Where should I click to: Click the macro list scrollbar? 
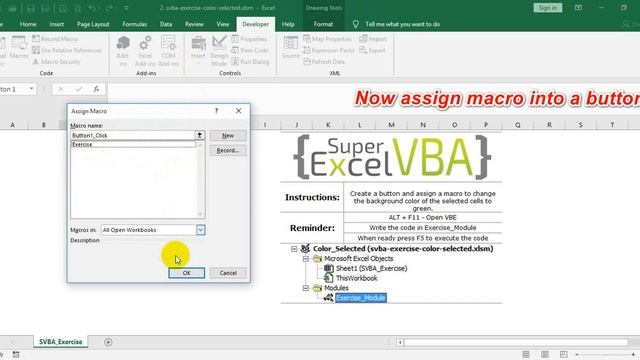(200, 179)
